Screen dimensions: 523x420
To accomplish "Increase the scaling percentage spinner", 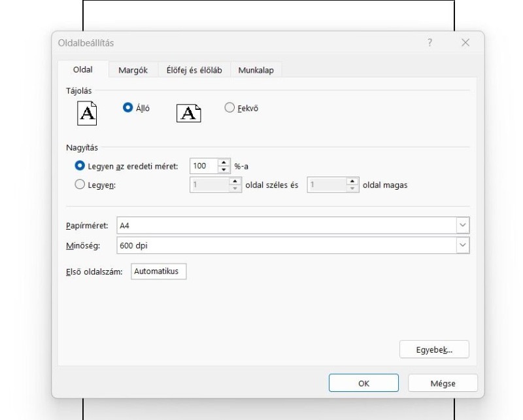I will 224,163.
